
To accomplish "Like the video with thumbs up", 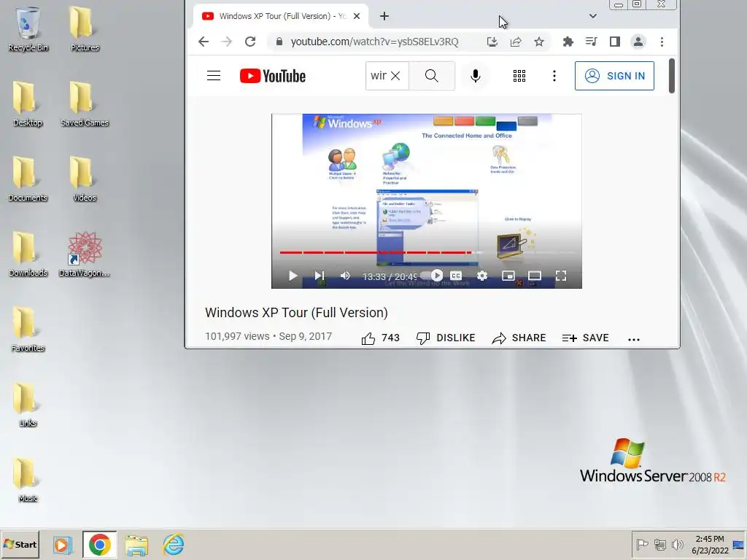I will point(380,338).
